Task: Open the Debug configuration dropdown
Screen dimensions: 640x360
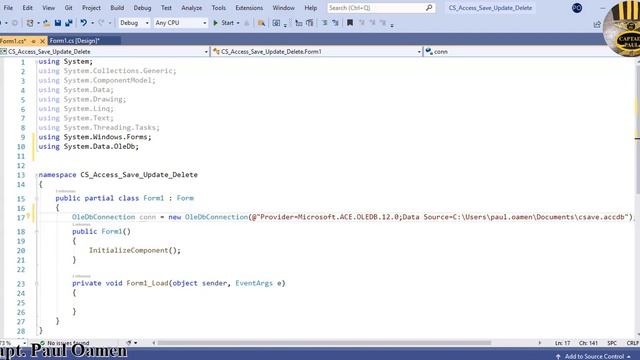Action: [134, 23]
